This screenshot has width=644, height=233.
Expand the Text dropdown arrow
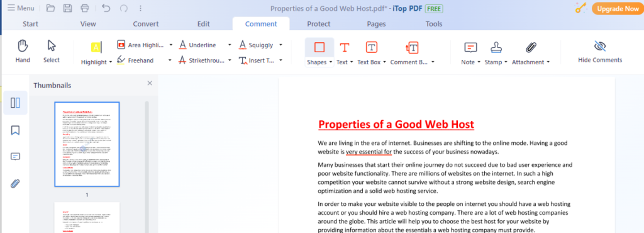point(352,62)
